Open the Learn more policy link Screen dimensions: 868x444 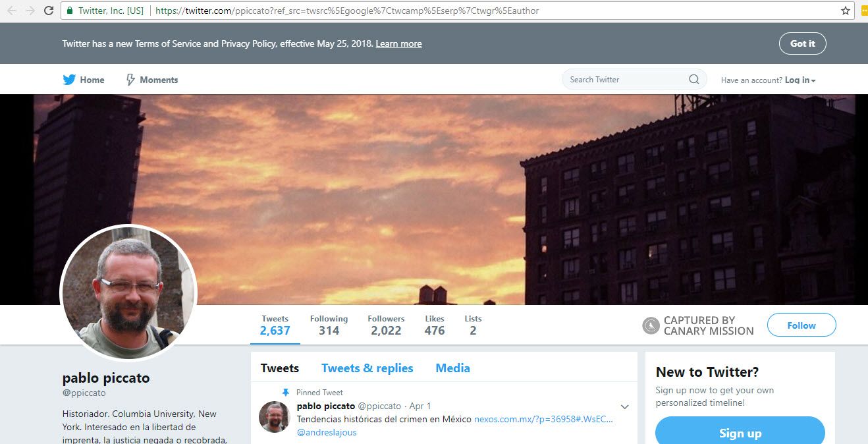point(398,43)
